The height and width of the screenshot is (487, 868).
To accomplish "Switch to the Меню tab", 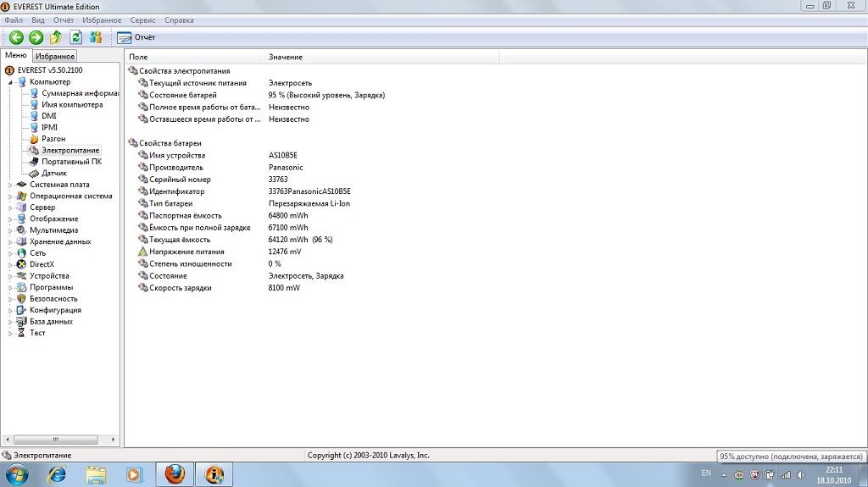I will pos(16,55).
